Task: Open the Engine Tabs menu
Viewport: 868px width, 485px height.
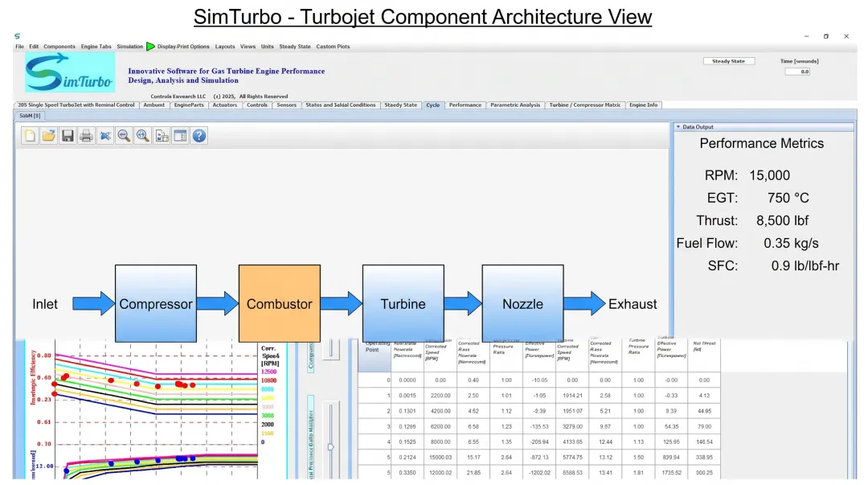Action: click(x=96, y=47)
